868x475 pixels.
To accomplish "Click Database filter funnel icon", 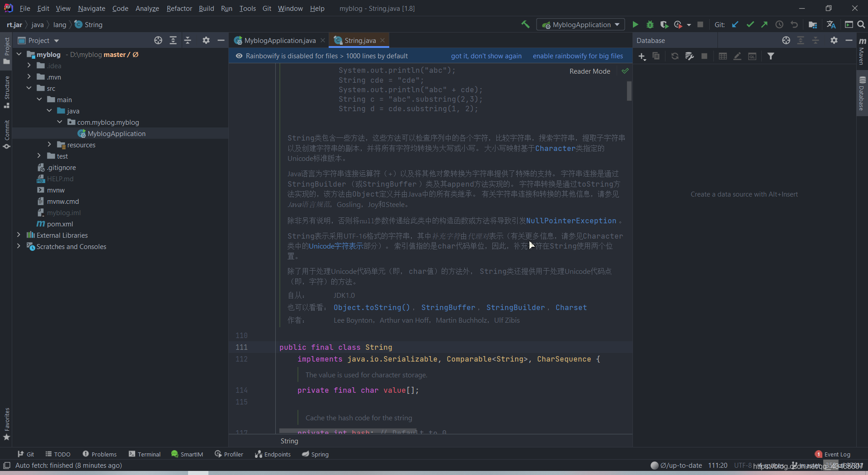I will (771, 56).
